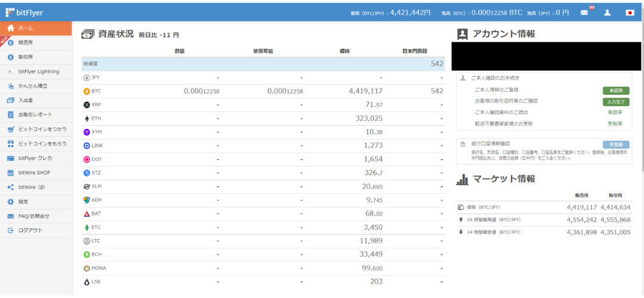Click the 入力完了 status button
Viewport: 644px width, 298px height.
coord(616,102)
